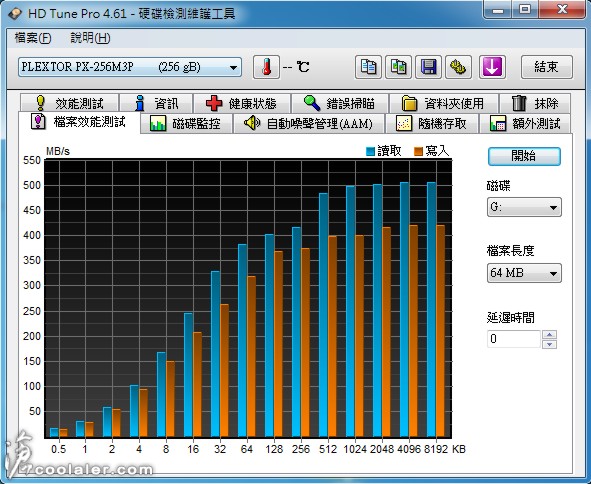Open options via the gears icon
Viewport: 591px width, 484px height.
pos(458,67)
